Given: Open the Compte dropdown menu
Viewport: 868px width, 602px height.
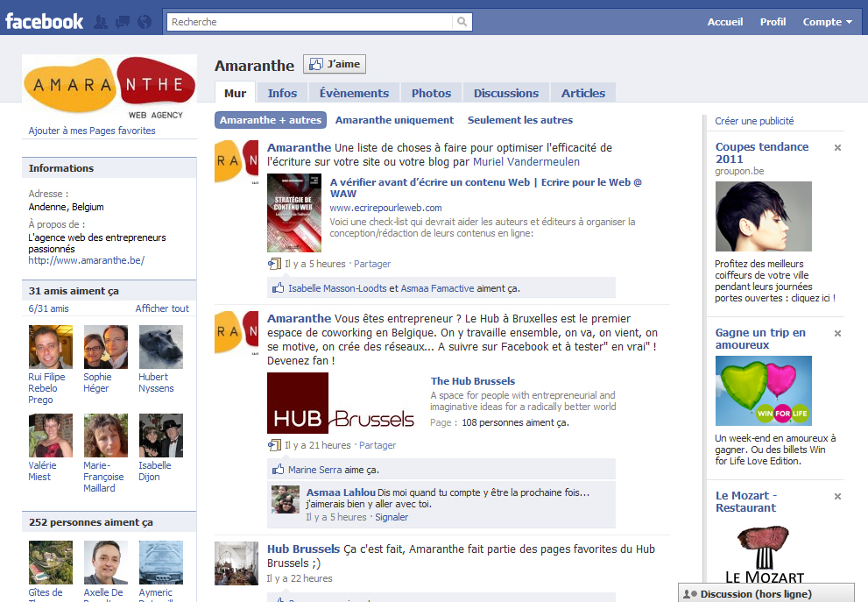Looking at the screenshot, I should point(827,22).
